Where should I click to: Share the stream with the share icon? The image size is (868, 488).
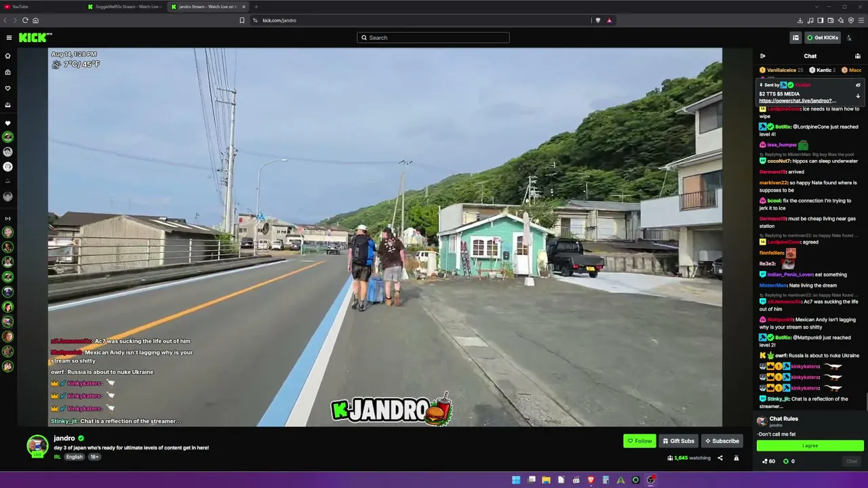720,458
